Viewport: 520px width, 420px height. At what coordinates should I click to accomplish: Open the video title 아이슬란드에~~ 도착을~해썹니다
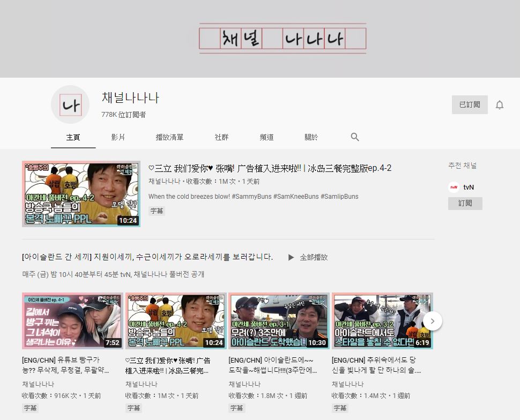(273, 365)
